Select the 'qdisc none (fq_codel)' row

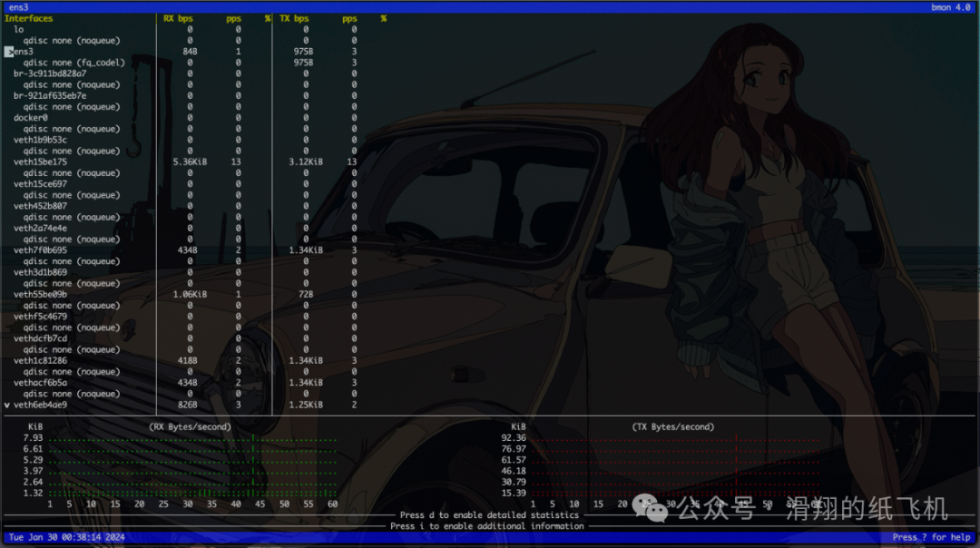coord(73,63)
